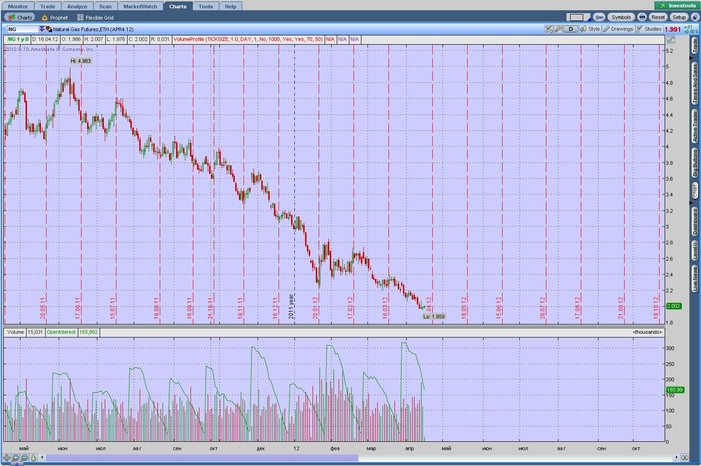Click the 165.99 open interest marker
This screenshot has width=701, height=466.
pyautogui.click(x=675, y=390)
